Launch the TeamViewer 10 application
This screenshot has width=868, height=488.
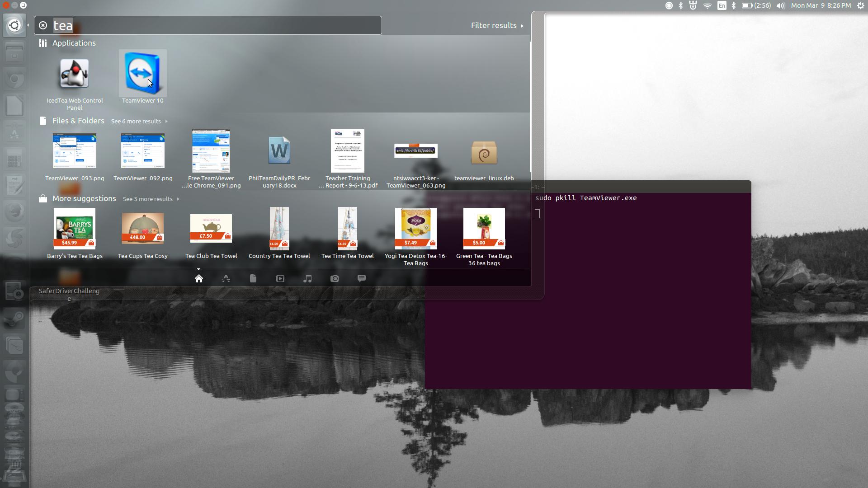click(142, 77)
